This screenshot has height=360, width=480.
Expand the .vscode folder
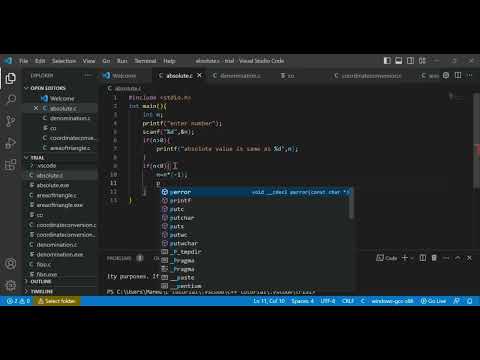(47, 166)
